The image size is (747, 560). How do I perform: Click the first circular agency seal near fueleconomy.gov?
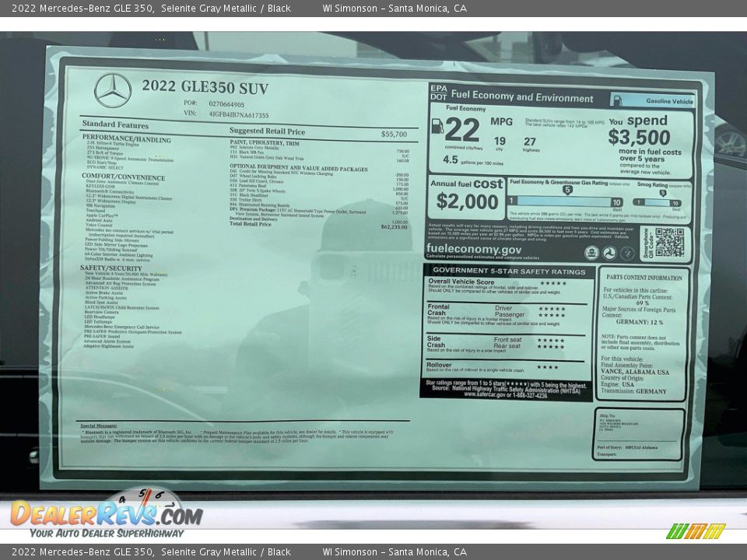click(x=591, y=253)
